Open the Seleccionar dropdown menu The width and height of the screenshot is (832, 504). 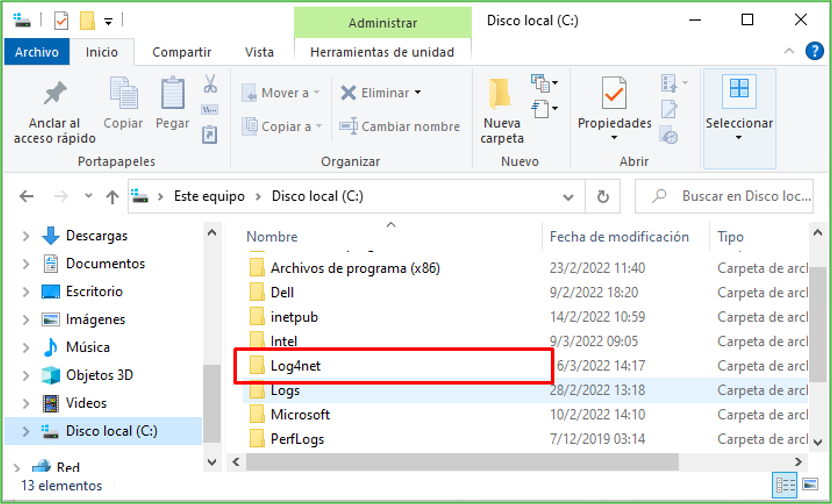pos(739,138)
